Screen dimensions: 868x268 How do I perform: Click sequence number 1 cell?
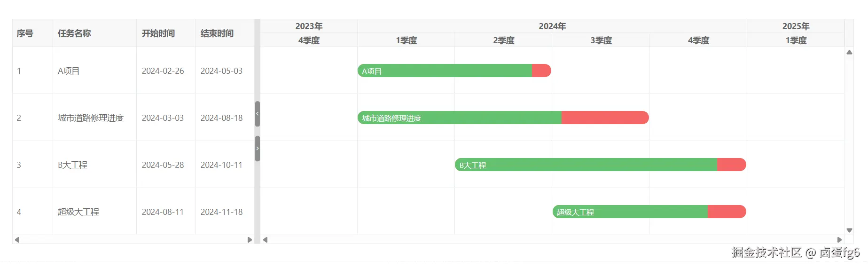[32, 71]
